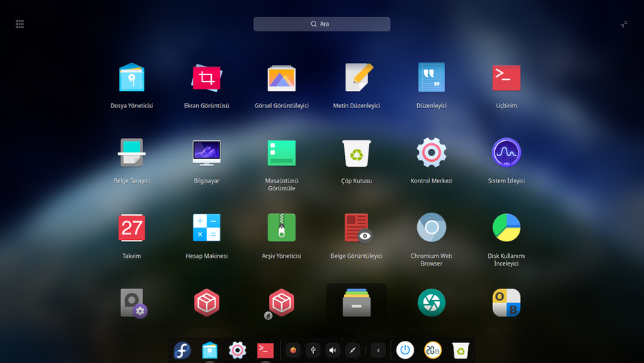Screen dimensions: 644x363
Task: Open the volume speaker tray icon
Action: (x=333, y=350)
